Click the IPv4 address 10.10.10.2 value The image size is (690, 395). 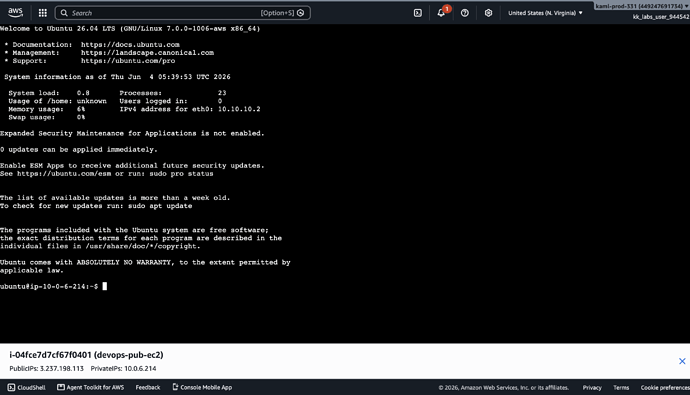click(239, 109)
